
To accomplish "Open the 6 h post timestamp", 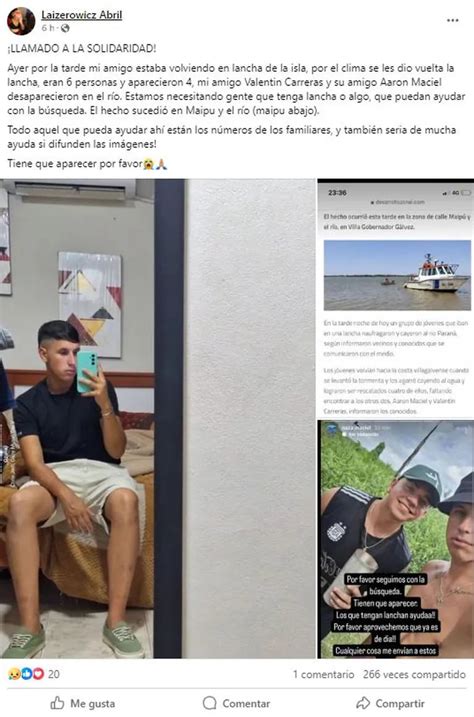I will (48, 28).
